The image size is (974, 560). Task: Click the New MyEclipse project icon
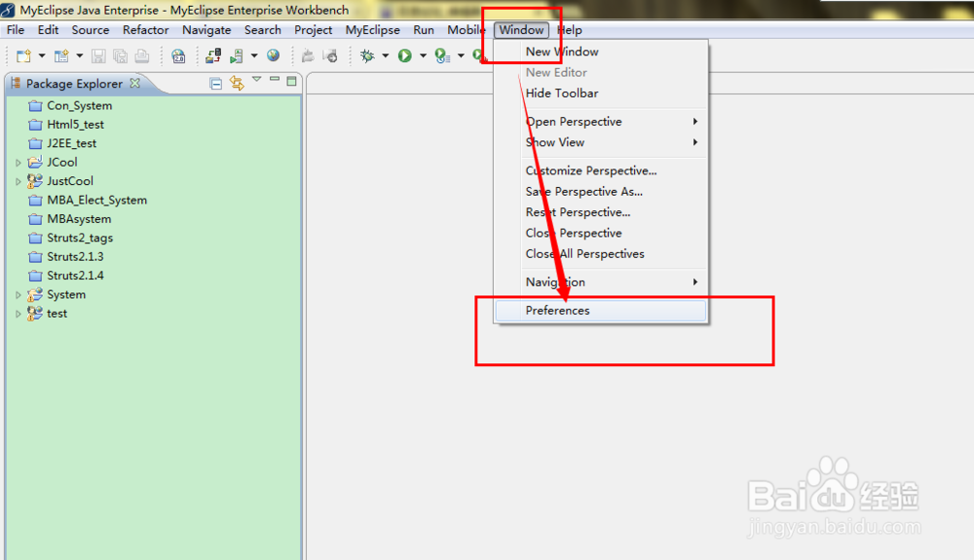60,56
